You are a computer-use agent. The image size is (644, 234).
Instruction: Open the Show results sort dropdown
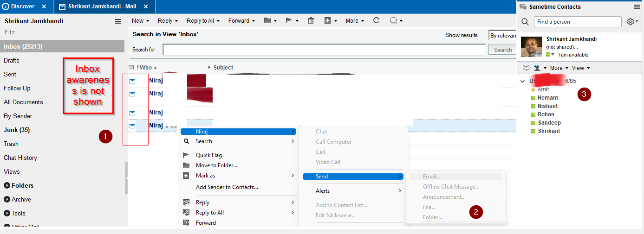502,35
